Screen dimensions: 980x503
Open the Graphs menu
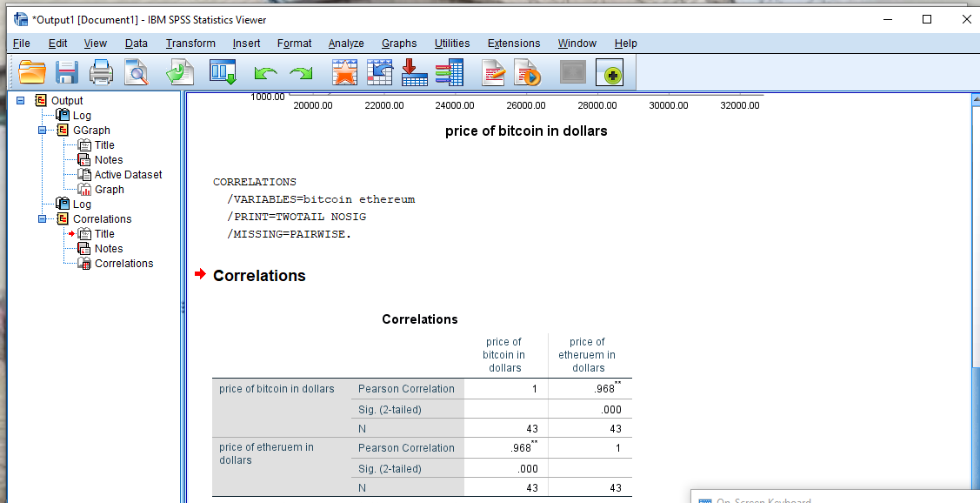399,44
